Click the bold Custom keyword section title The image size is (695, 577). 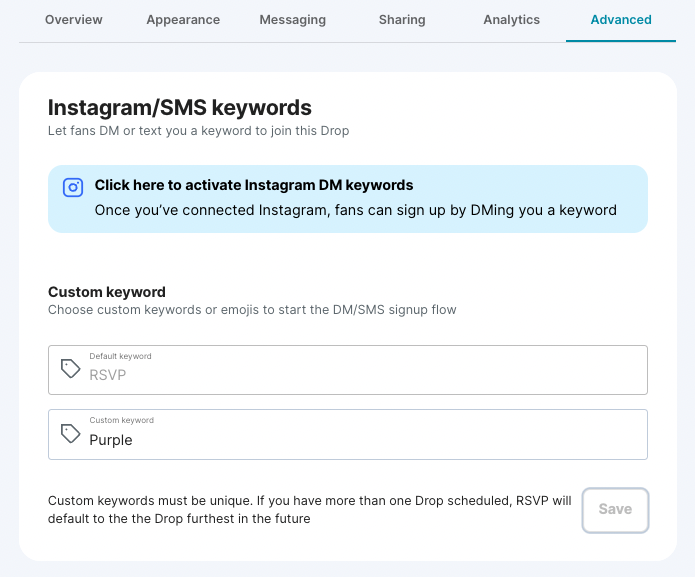[x=107, y=292]
